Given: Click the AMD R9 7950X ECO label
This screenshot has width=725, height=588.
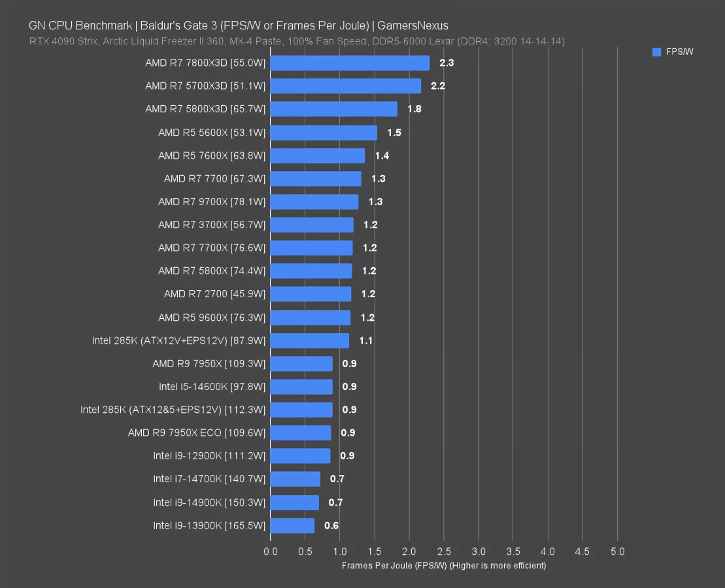Looking at the screenshot, I should tap(197, 433).
